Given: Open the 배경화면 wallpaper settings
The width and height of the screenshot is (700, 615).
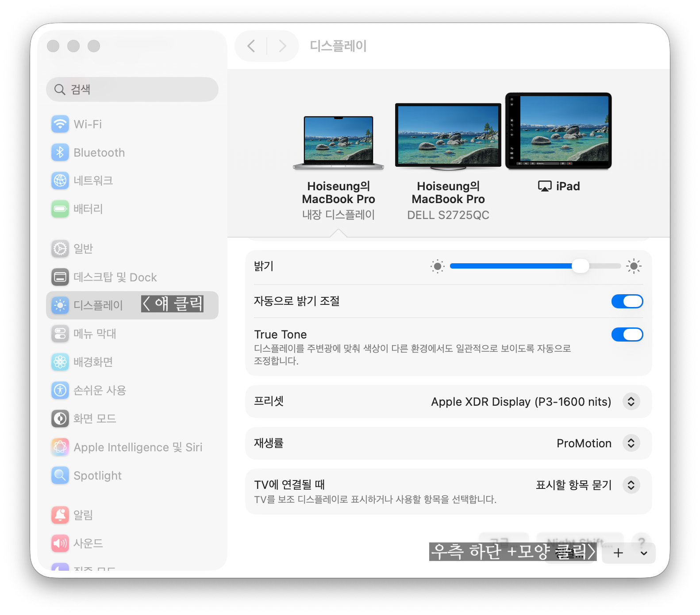Looking at the screenshot, I should tap(132, 362).
